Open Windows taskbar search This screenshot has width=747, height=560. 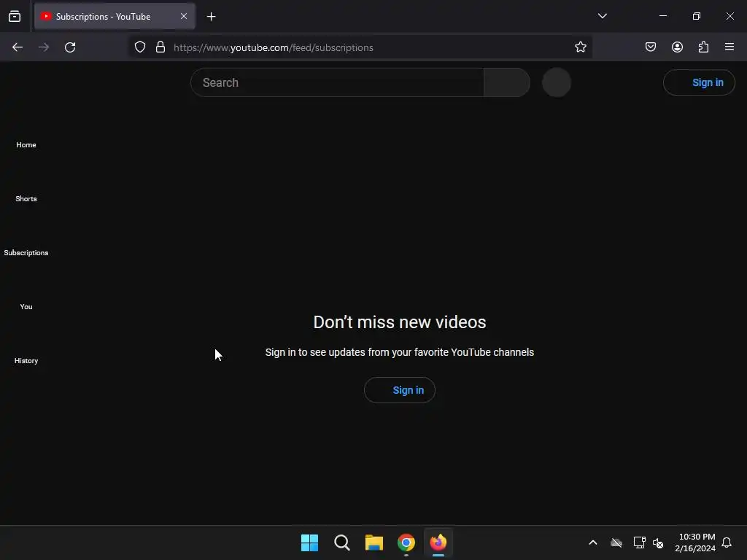click(342, 542)
